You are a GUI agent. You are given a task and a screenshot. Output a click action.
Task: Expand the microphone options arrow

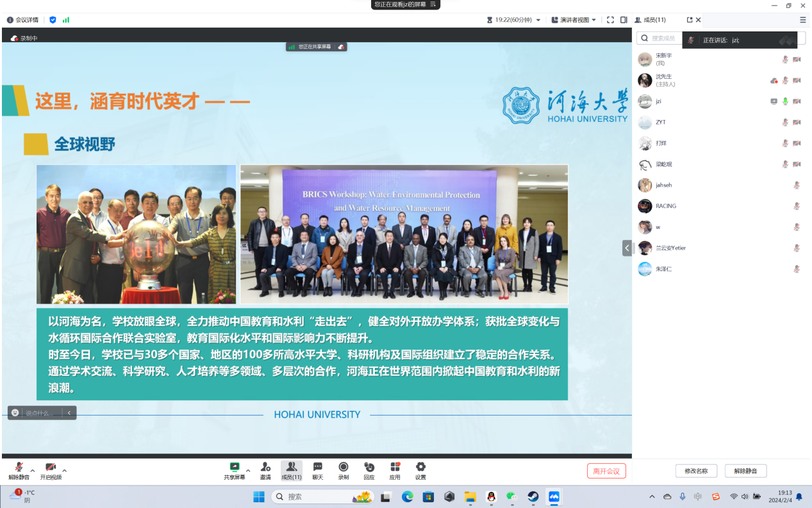(x=33, y=470)
